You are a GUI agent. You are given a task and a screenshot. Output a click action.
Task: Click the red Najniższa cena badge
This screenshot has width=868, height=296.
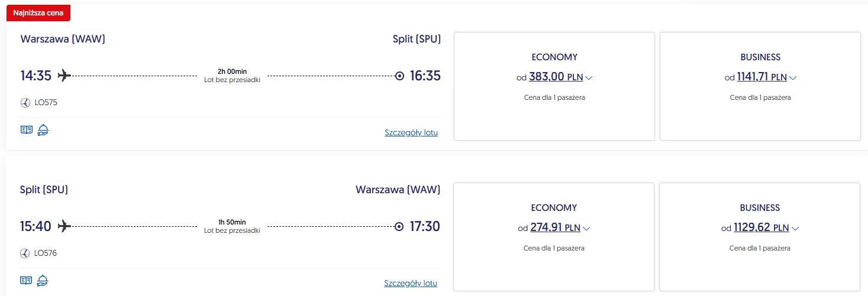(x=38, y=12)
